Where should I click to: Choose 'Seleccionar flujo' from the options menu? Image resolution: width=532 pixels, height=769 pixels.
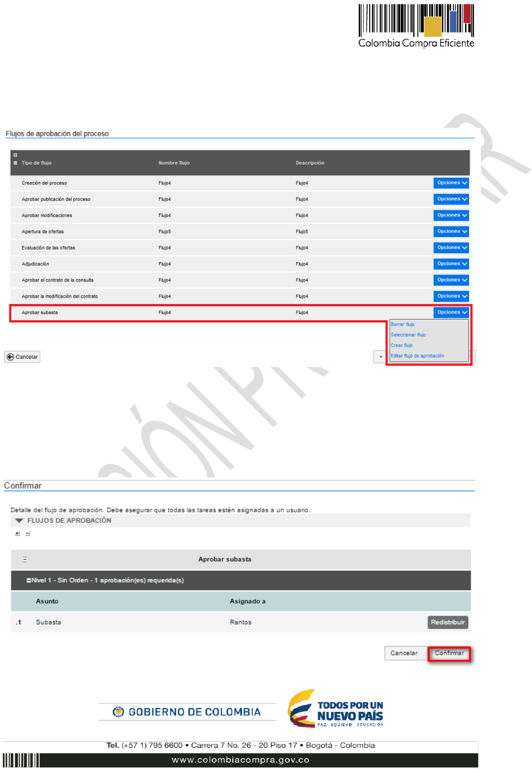408,335
